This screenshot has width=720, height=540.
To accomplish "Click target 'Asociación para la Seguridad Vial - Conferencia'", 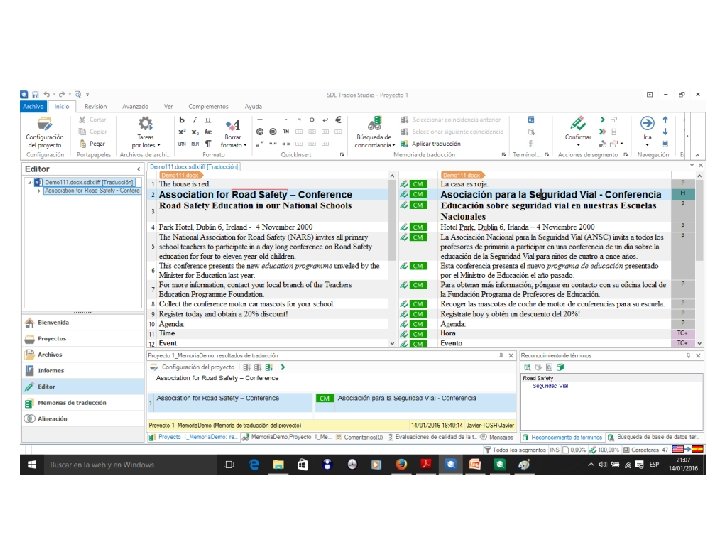I will [551, 194].
